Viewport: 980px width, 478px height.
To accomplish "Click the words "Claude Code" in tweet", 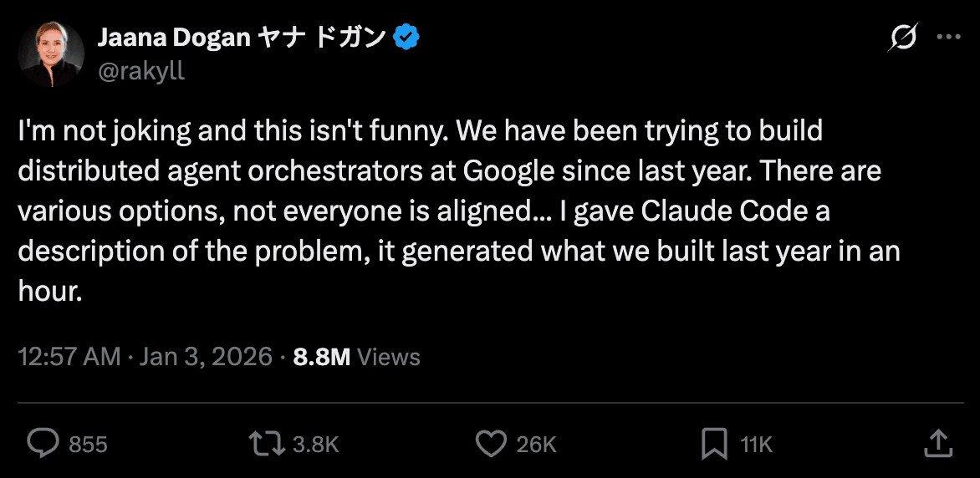I will click(x=725, y=211).
